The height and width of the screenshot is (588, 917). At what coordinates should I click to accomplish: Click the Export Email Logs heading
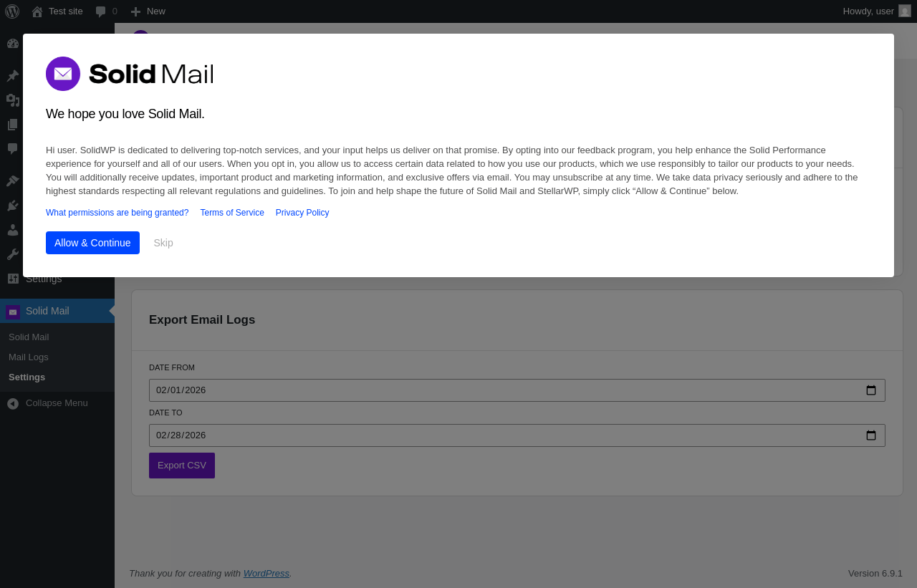pos(202,320)
